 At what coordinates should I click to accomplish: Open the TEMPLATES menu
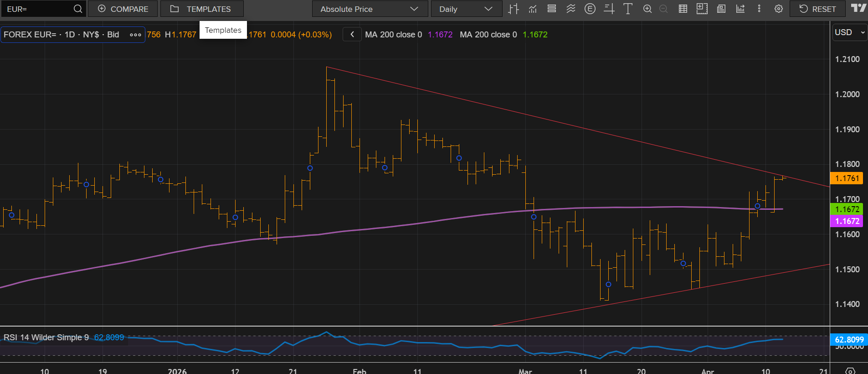[x=202, y=9]
